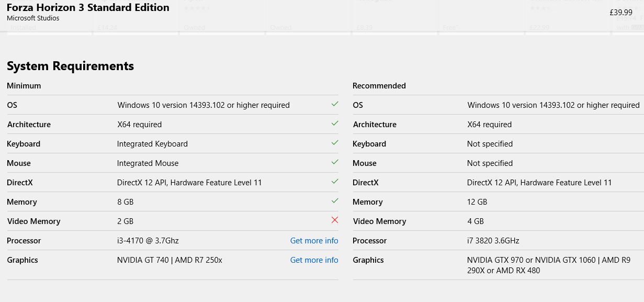This screenshot has height=302, width=644.
Task: Open Get more info for Processor
Action: coord(314,241)
